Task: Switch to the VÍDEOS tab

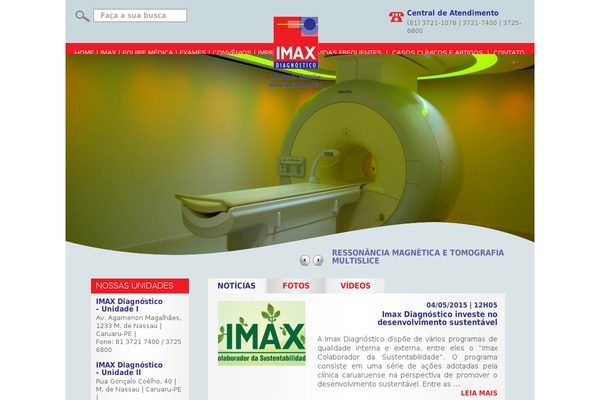Action: point(355,286)
